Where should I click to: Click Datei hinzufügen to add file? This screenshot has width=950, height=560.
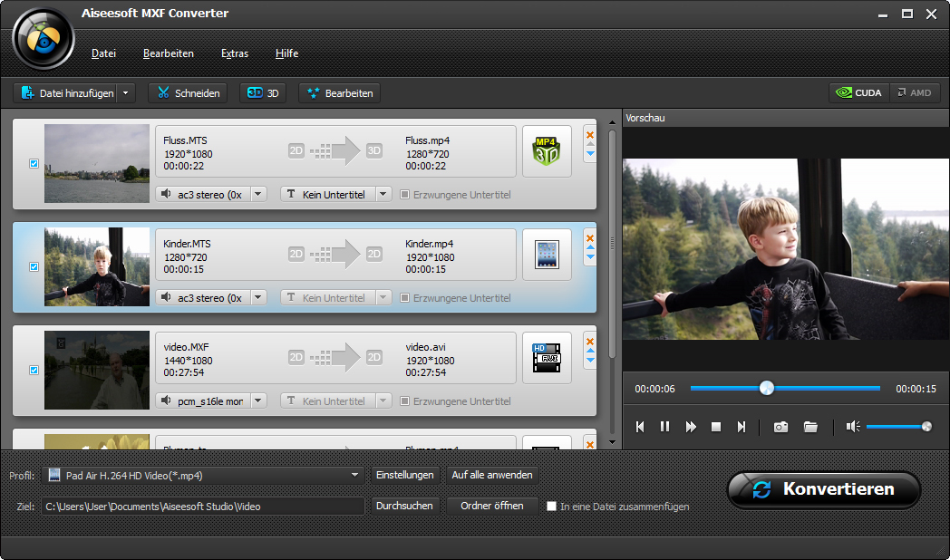coord(65,92)
